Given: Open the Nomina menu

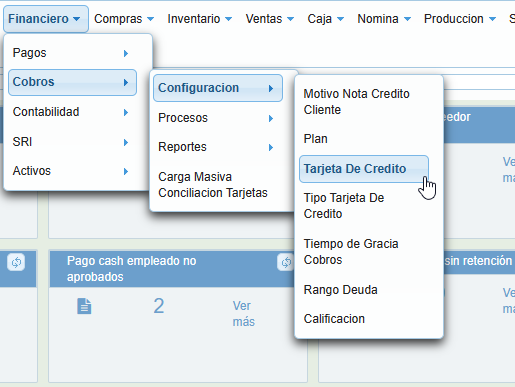Looking at the screenshot, I should click(384, 19).
